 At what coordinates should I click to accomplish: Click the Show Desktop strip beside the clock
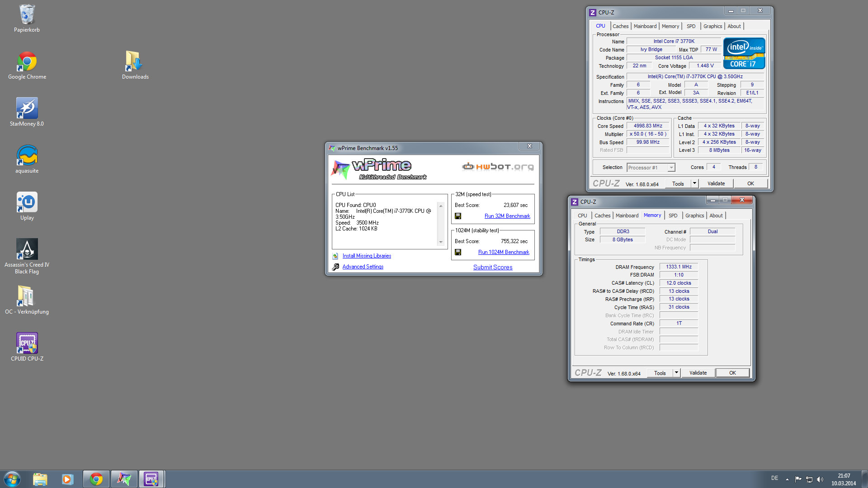pos(864,479)
